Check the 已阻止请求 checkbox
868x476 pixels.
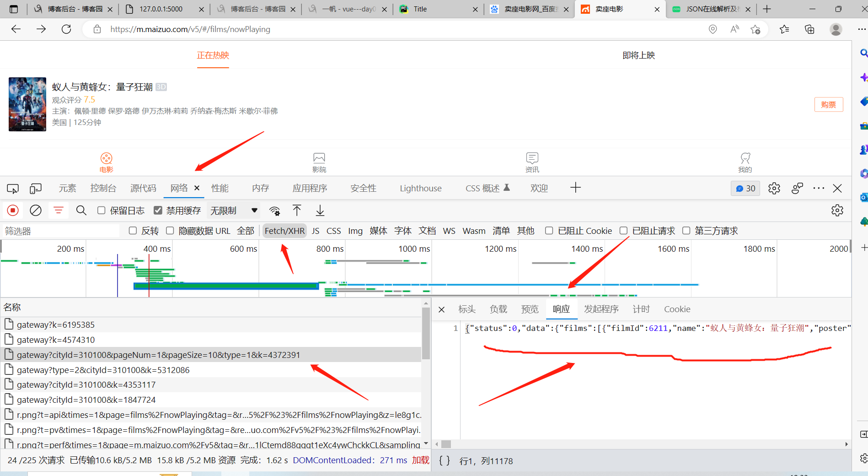click(x=624, y=231)
